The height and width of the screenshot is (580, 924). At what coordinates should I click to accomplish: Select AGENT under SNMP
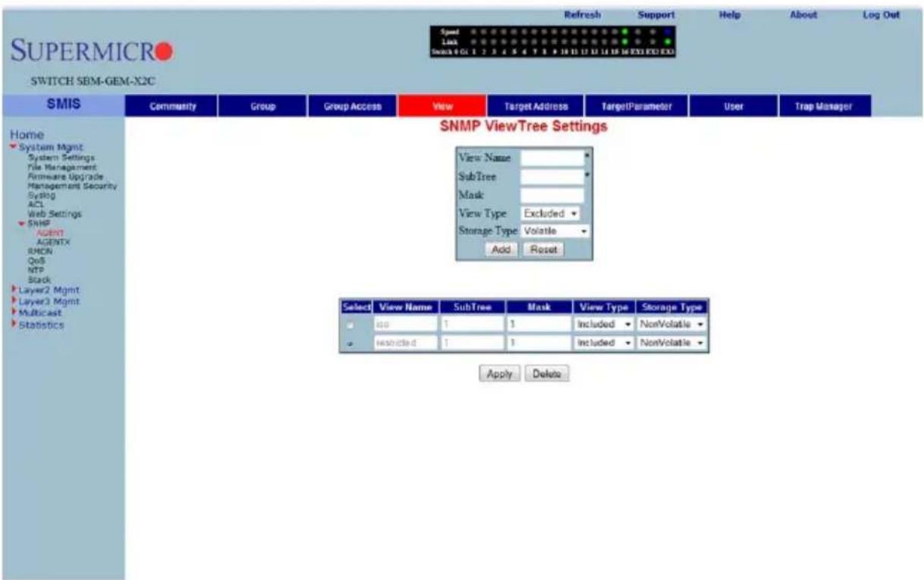pyautogui.click(x=49, y=233)
